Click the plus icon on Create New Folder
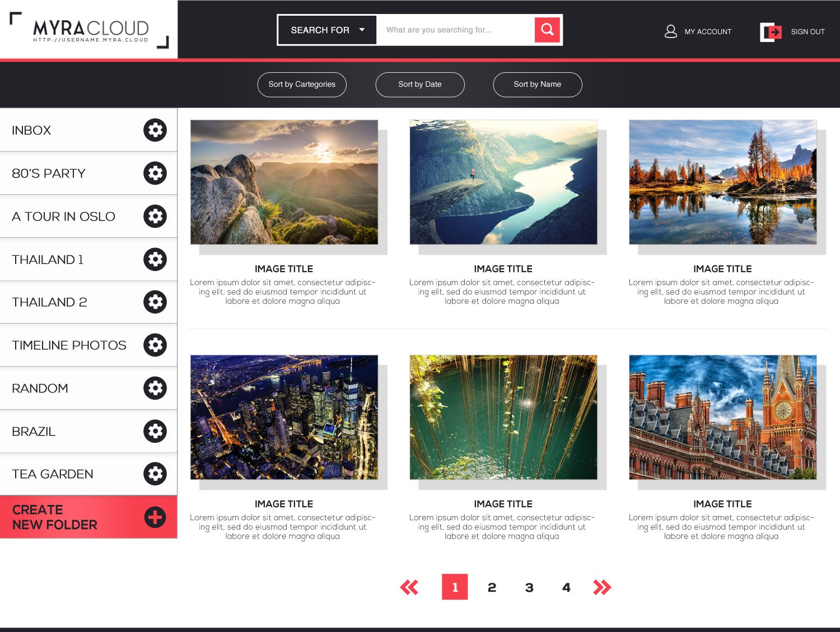840x632 pixels. coord(155,517)
